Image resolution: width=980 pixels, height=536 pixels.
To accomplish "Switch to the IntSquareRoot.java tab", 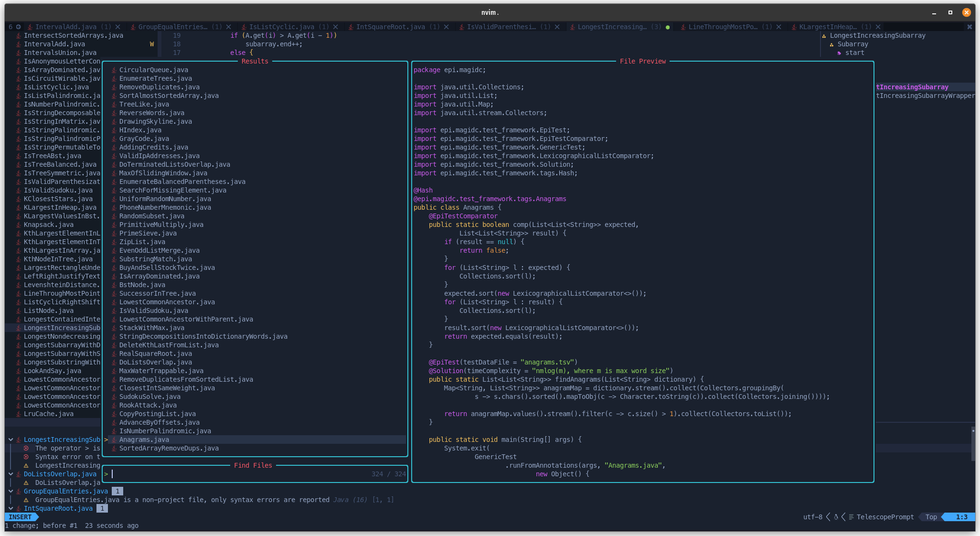I will click(x=390, y=27).
